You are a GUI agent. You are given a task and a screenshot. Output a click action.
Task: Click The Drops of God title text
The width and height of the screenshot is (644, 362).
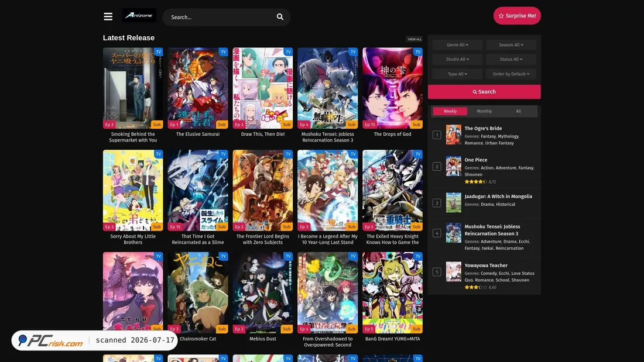click(393, 134)
